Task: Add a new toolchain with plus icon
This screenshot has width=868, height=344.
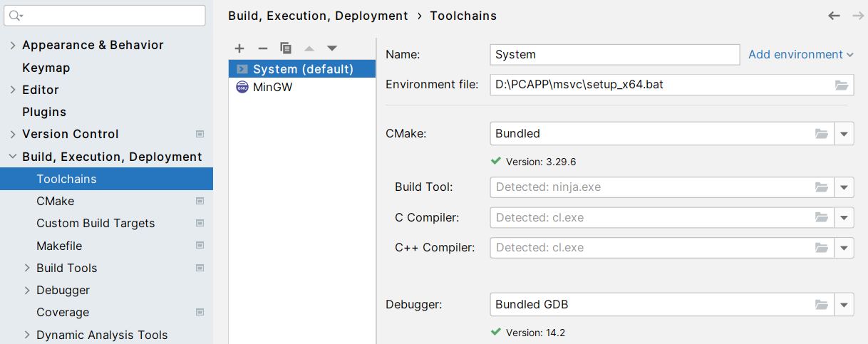Action: [239, 48]
